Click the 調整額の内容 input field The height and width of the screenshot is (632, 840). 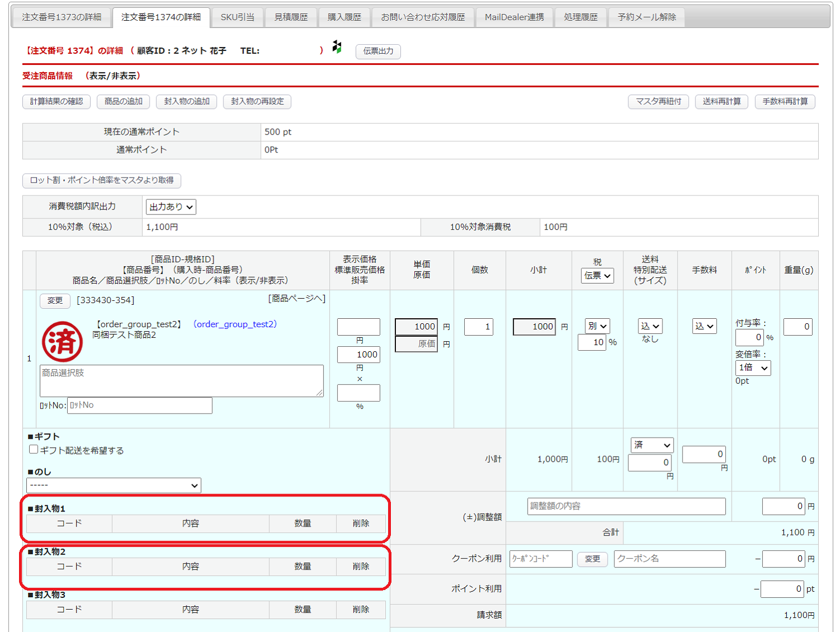tap(626, 506)
